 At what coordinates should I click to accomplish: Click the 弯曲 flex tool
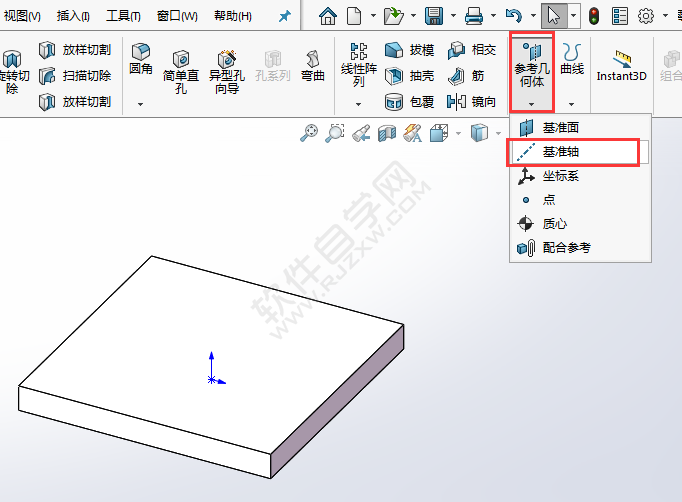[313, 66]
